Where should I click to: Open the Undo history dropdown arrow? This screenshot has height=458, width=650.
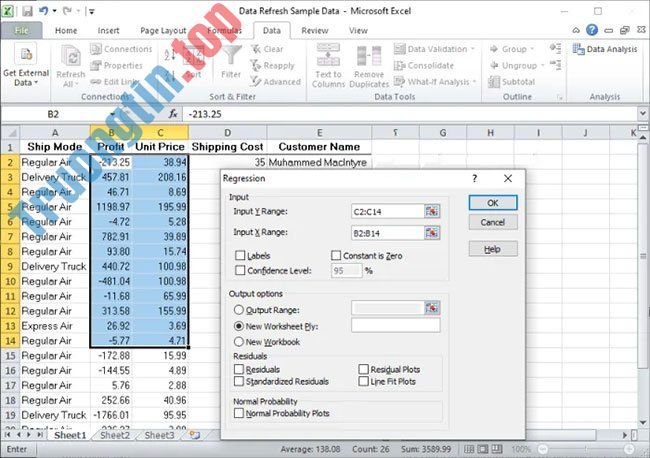[x=55, y=11]
